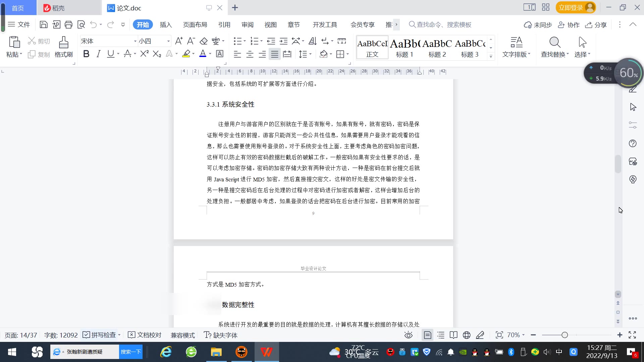Click the 分享 share button
644x362 pixels.
(596, 25)
